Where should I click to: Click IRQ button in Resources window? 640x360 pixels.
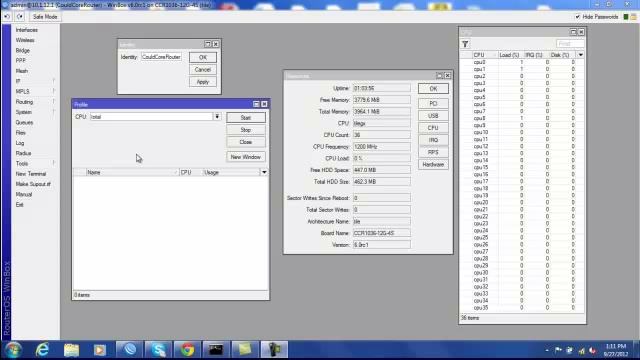[x=433, y=140]
